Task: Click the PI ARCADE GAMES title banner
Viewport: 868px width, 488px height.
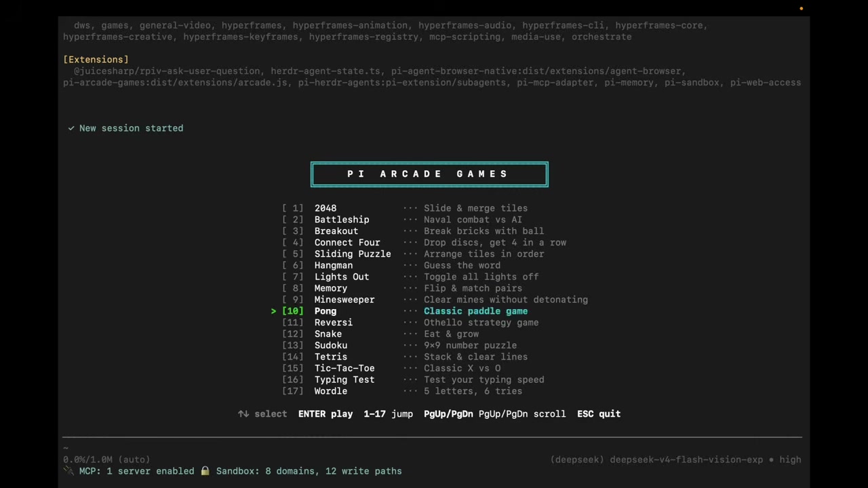Action: pos(429,174)
